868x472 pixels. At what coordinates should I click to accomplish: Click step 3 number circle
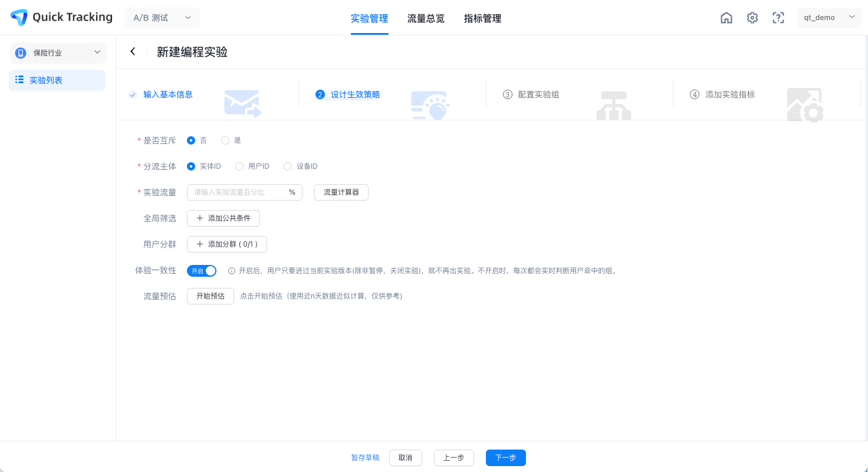pos(508,94)
